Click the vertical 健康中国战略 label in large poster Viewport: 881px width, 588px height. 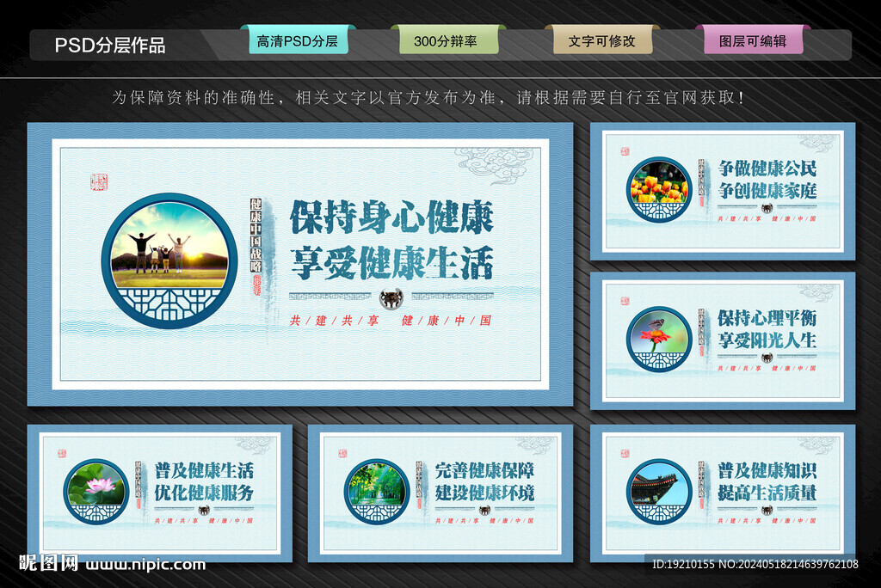click(256, 236)
